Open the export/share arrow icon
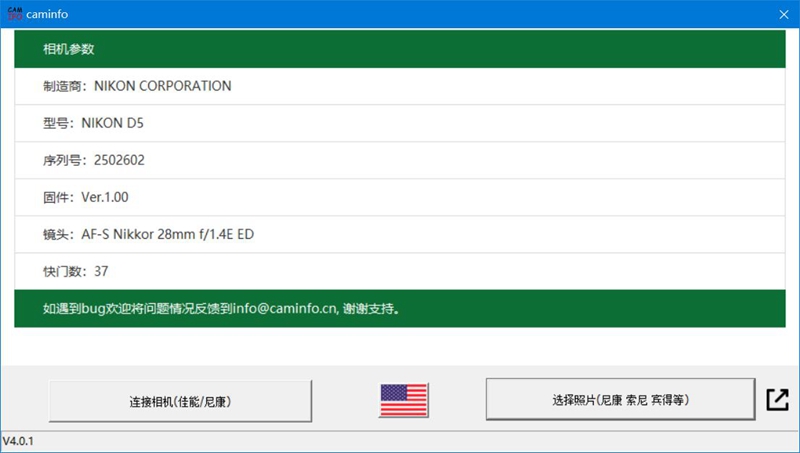 coord(778,399)
